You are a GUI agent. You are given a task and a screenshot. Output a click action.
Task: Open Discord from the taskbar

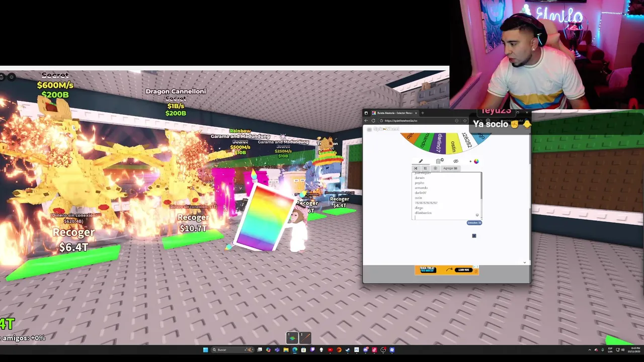366,350
